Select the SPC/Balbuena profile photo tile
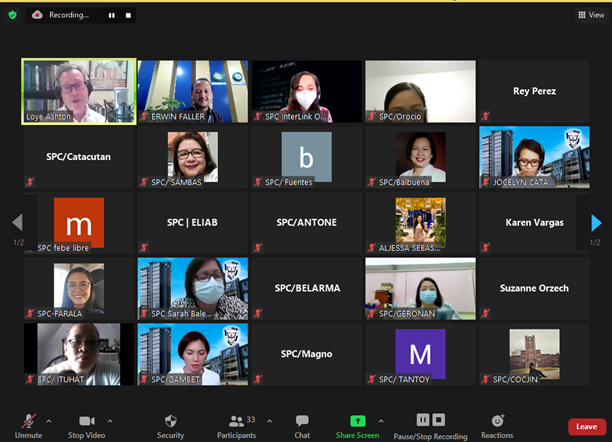The width and height of the screenshot is (612, 442). point(421,157)
